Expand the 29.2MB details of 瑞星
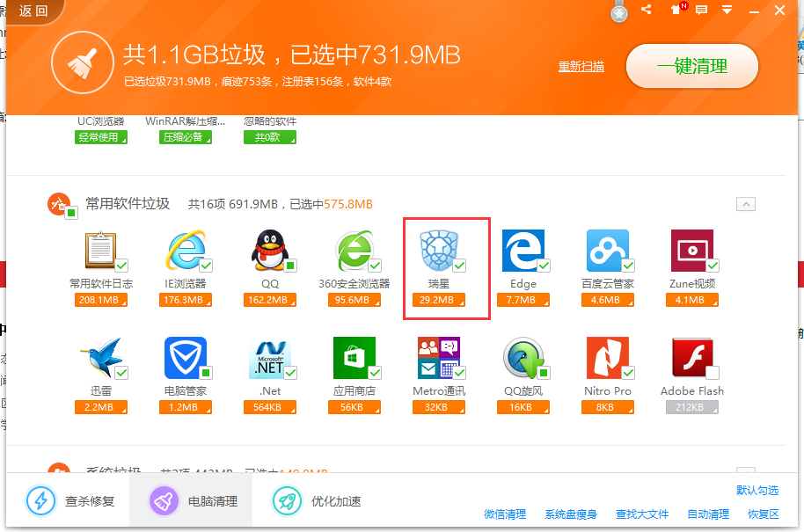Image resolution: width=804 pixels, height=532 pixels. click(438, 300)
